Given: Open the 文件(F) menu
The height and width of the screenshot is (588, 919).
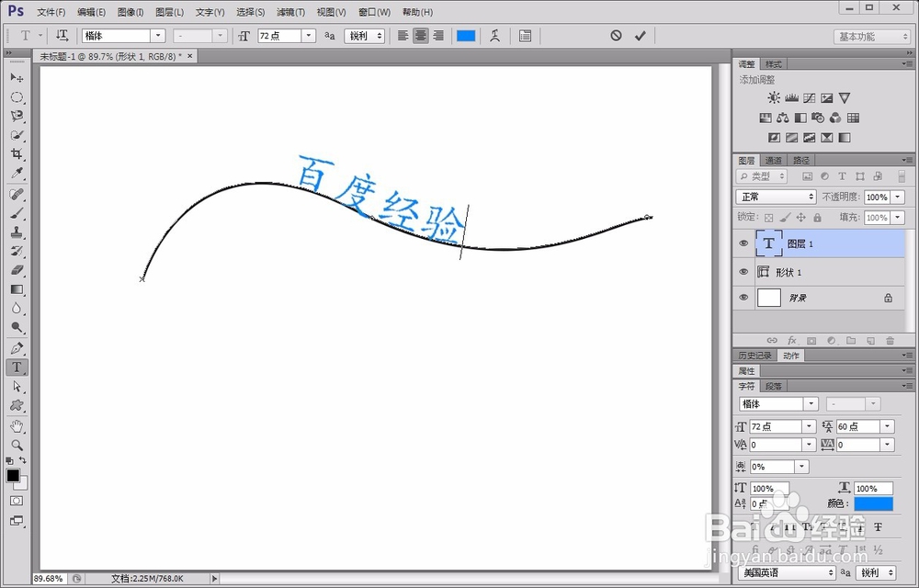Looking at the screenshot, I should (x=51, y=12).
